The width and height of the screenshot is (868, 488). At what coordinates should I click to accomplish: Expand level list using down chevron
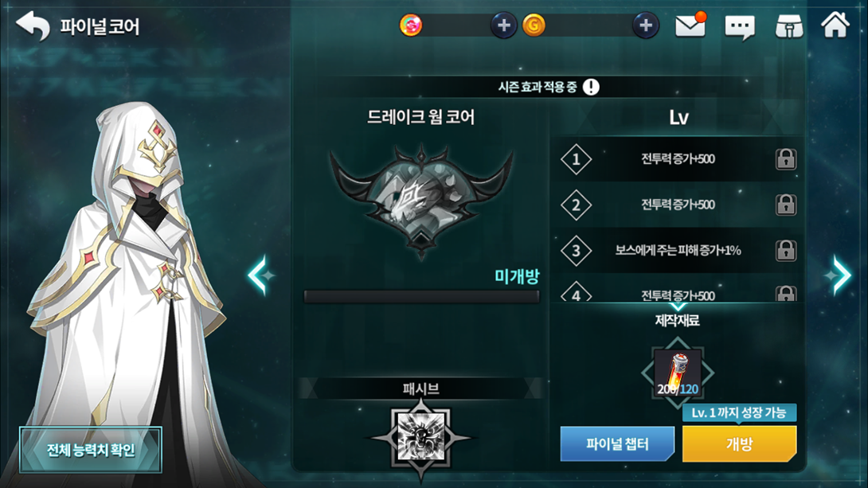click(x=678, y=306)
